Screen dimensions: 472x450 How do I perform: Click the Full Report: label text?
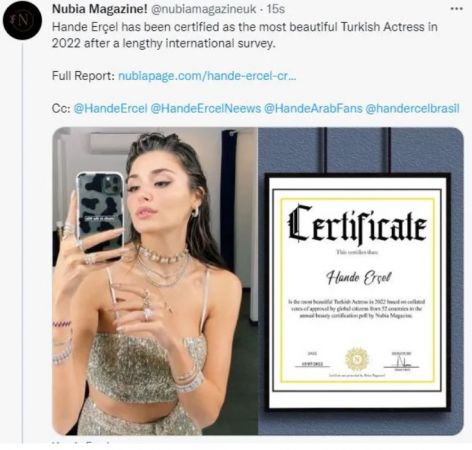click(x=83, y=76)
